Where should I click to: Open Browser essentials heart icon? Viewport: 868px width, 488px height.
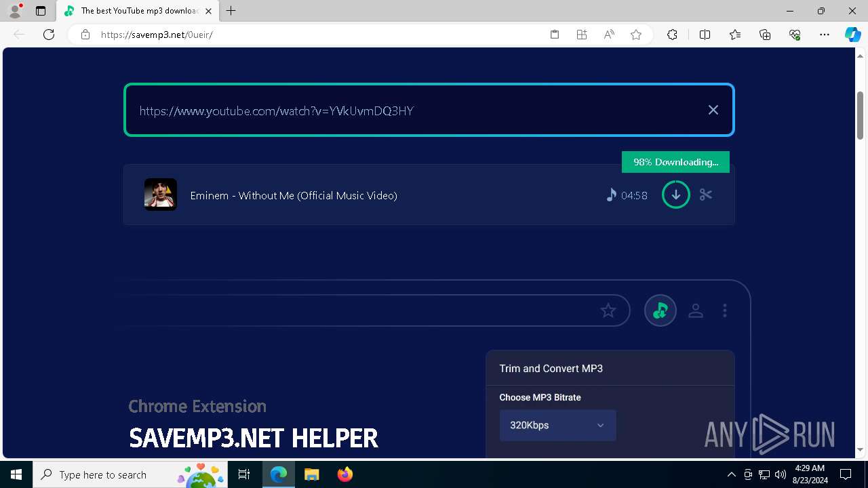[795, 35]
